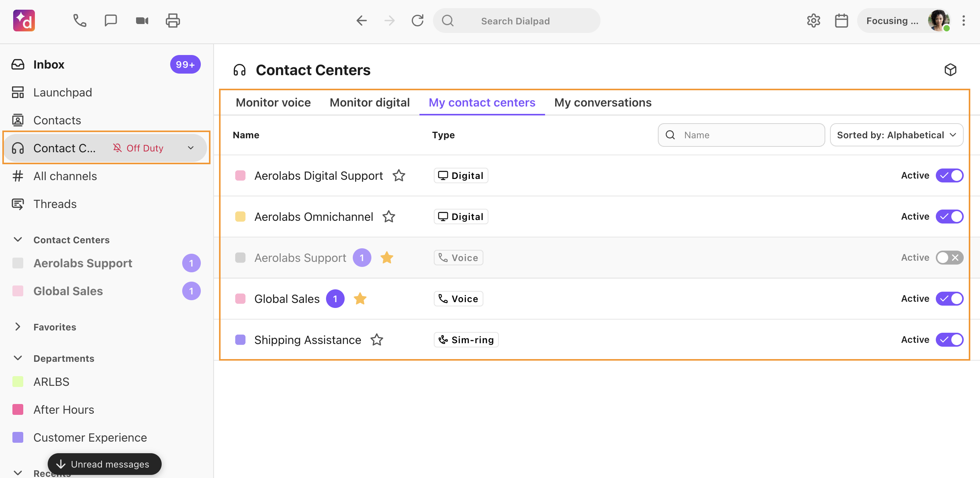Click the fax printer icon
The width and height of the screenshot is (980, 478).
pos(173,21)
